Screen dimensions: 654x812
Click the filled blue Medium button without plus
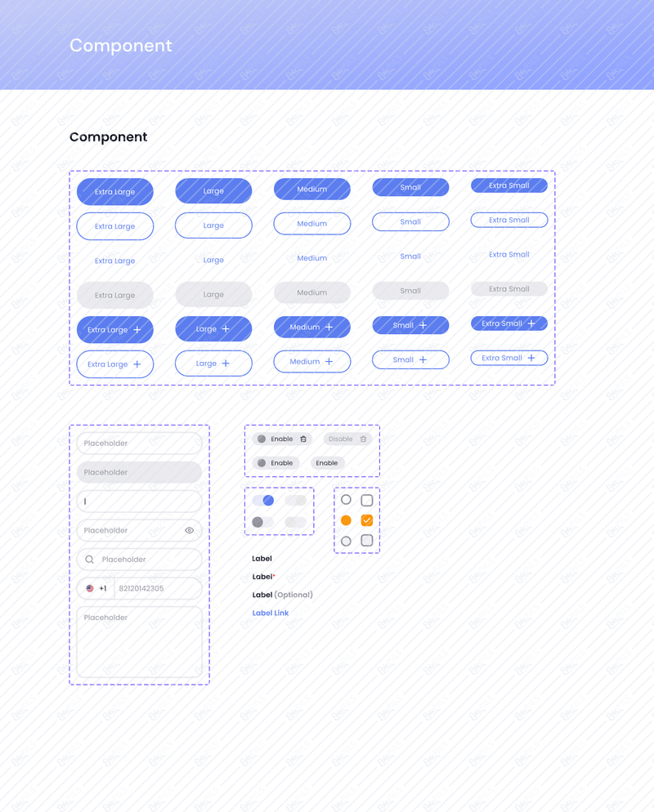(x=312, y=189)
